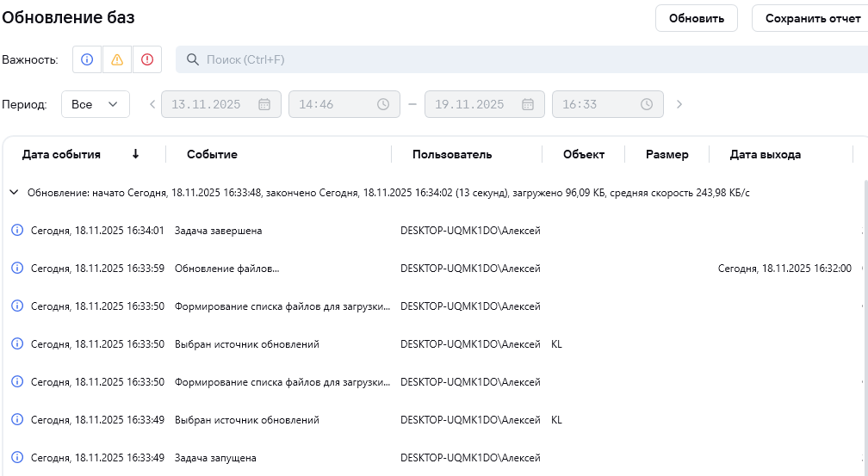The image size is (868, 476).
Task: Toggle the informational importance filter
Action: [87, 59]
